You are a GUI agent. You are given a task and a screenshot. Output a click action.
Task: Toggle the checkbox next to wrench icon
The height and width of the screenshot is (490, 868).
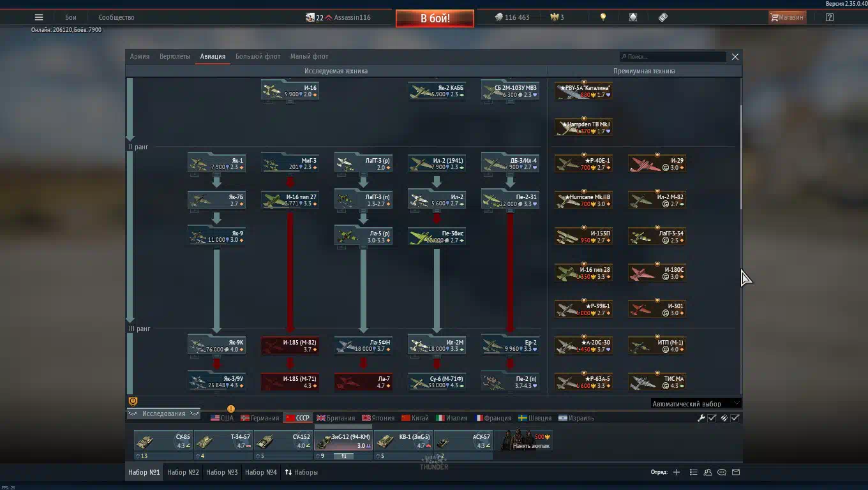(712, 418)
